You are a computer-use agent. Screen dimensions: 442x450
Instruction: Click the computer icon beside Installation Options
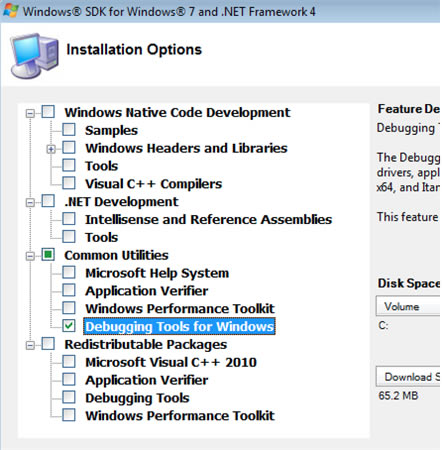coord(34,56)
